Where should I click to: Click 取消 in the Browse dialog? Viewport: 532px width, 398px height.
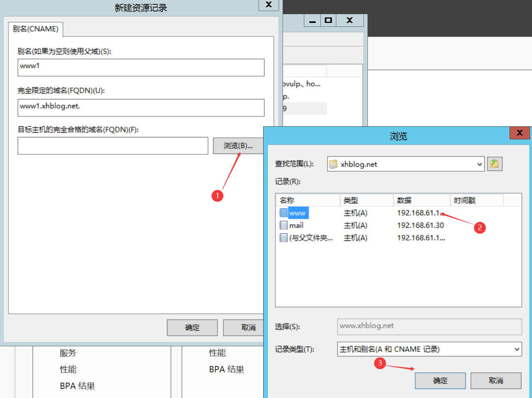pos(496,381)
